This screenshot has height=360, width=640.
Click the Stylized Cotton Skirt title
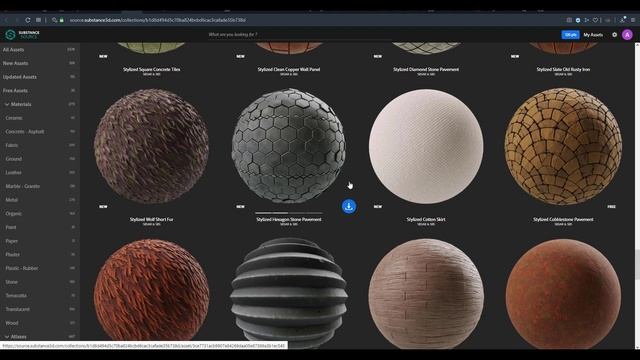click(x=426, y=219)
